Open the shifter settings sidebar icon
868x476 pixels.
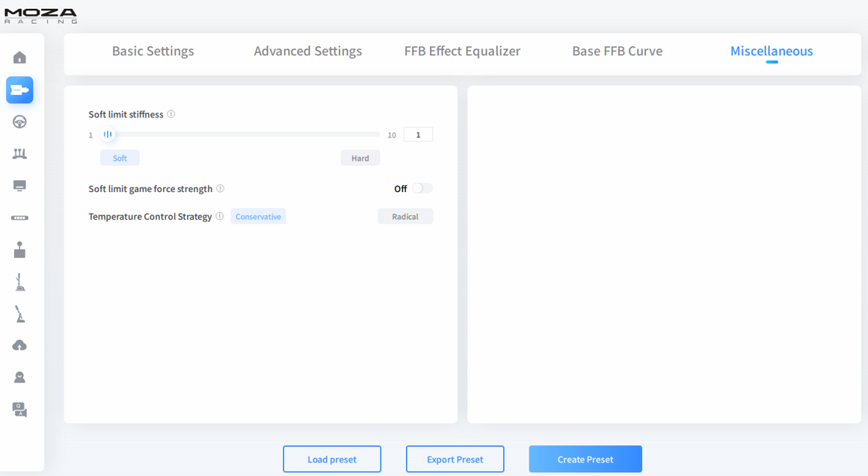(19, 250)
